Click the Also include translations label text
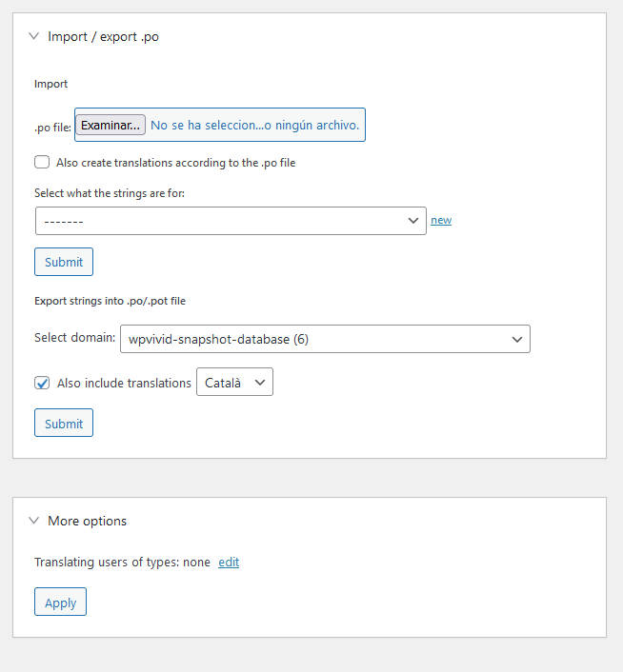 point(125,384)
